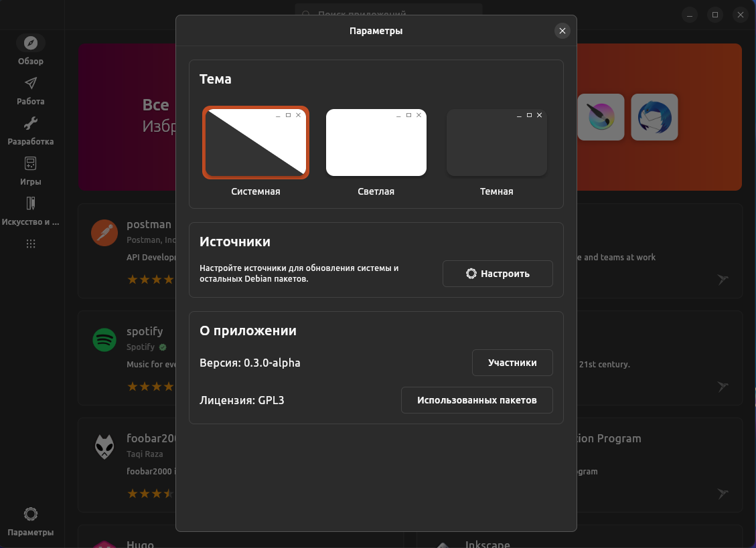Click the Источники section heading
Image resolution: width=756 pixels, height=548 pixels.
(x=235, y=242)
